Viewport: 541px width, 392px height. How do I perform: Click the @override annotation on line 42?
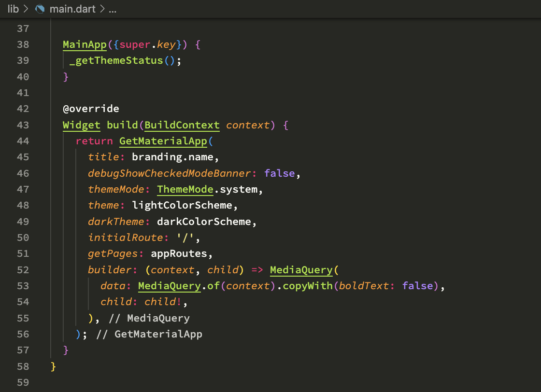[91, 109]
